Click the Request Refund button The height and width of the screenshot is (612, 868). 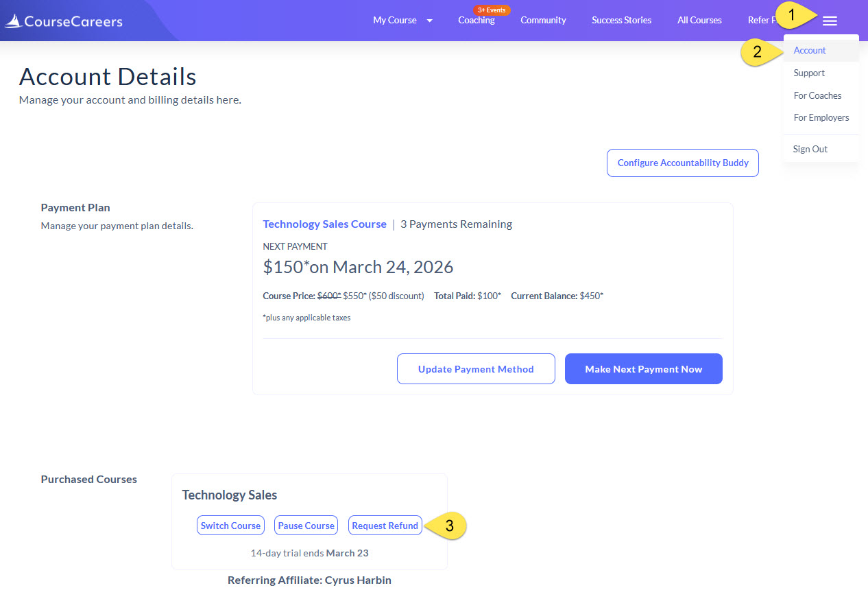click(x=385, y=526)
